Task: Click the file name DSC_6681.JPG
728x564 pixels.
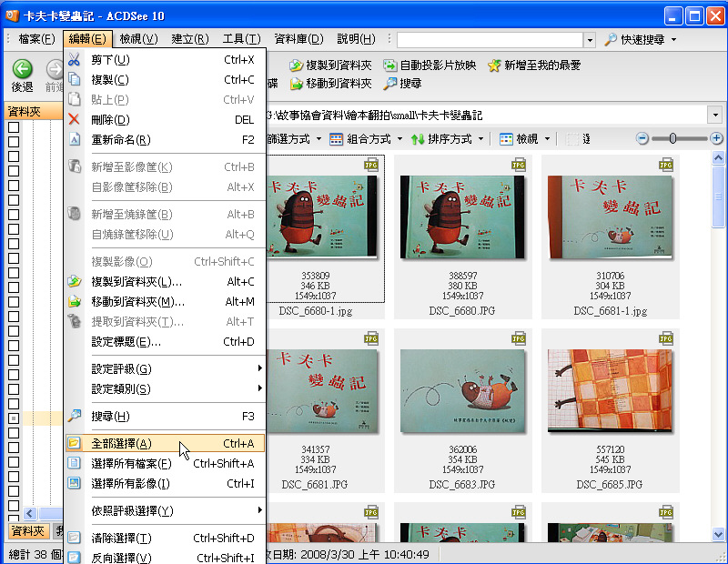Action: pyautogui.click(x=314, y=485)
